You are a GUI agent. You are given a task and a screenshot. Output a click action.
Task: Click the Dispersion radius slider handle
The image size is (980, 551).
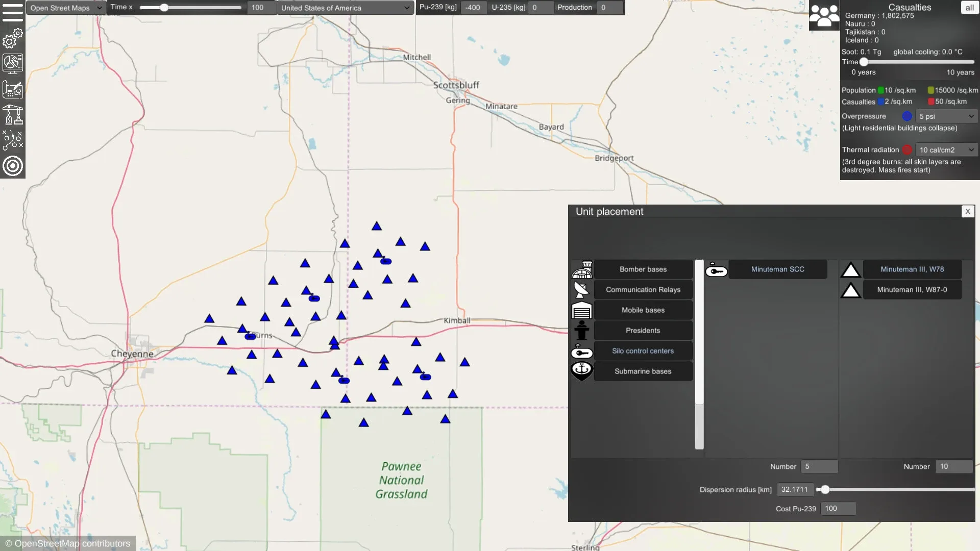825,490
